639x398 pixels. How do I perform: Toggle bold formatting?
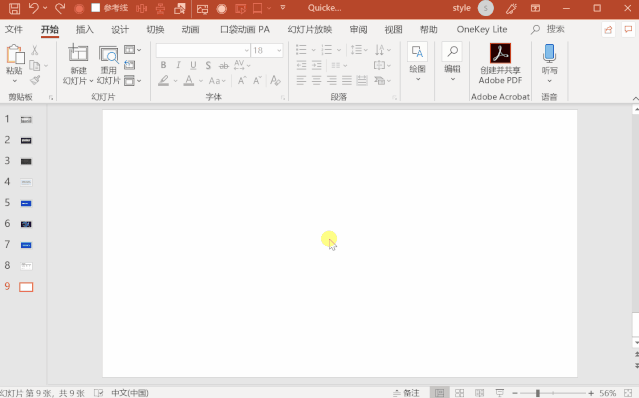[x=163, y=65]
